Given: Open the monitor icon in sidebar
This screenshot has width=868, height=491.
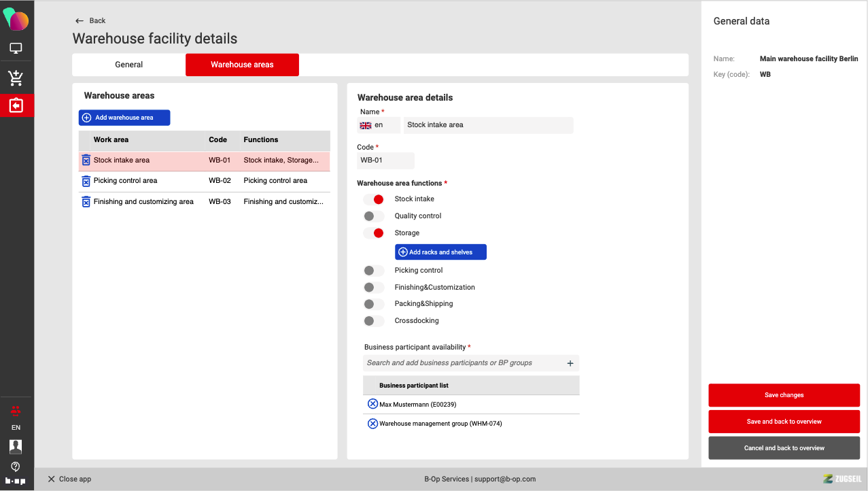Looking at the screenshot, I should [16, 48].
